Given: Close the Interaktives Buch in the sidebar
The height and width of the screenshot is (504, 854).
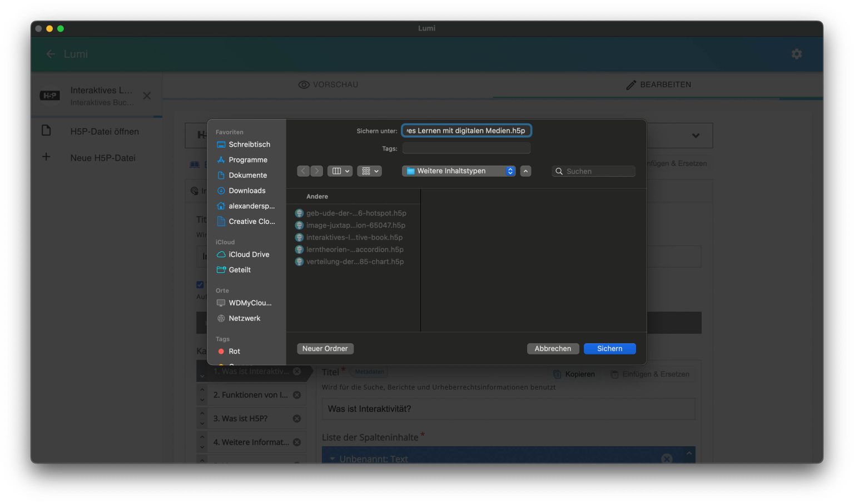Looking at the screenshot, I should pos(147,96).
